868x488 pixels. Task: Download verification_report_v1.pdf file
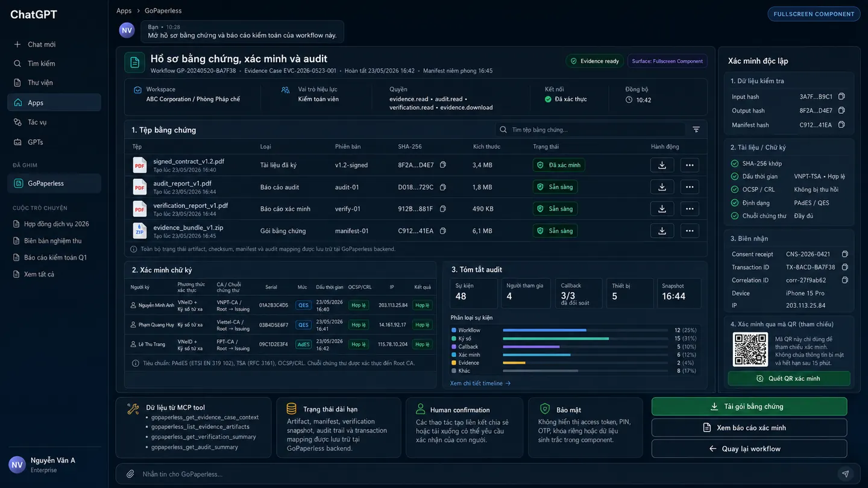(662, 208)
